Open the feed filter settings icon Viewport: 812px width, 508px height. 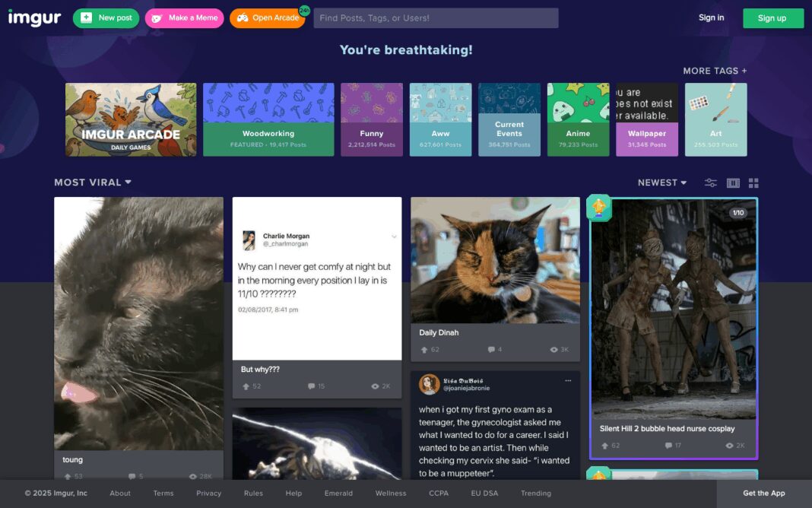point(710,183)
